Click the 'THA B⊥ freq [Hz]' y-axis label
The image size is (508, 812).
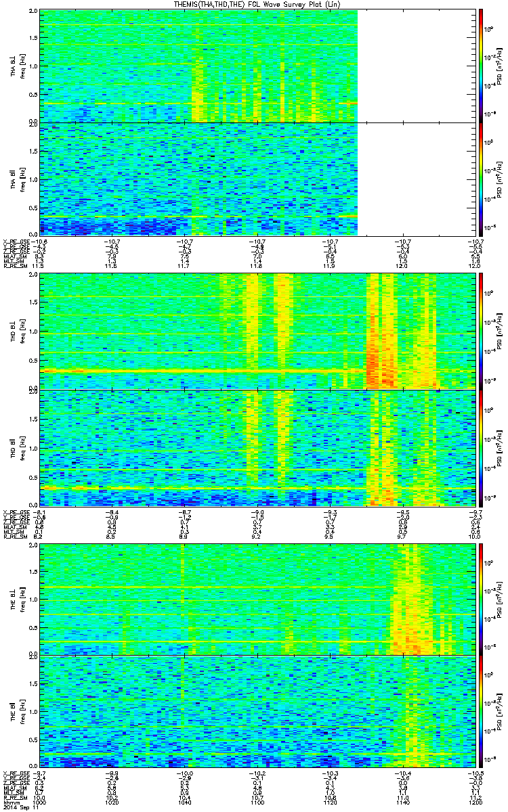point(17,66)
